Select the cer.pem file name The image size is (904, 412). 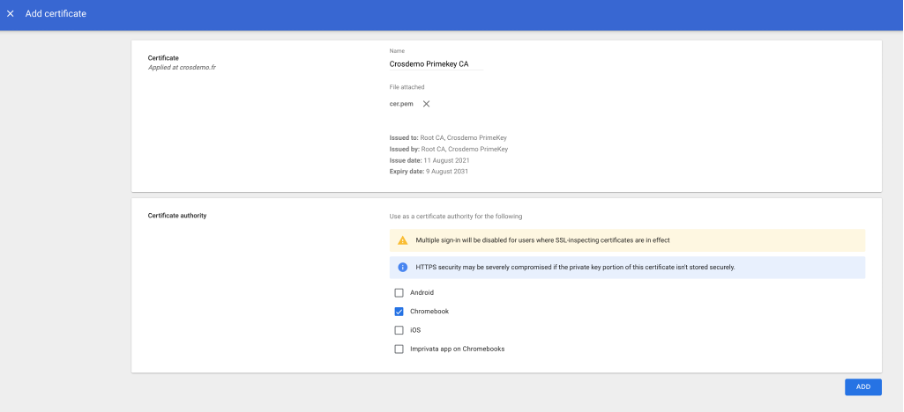[400, 104]
